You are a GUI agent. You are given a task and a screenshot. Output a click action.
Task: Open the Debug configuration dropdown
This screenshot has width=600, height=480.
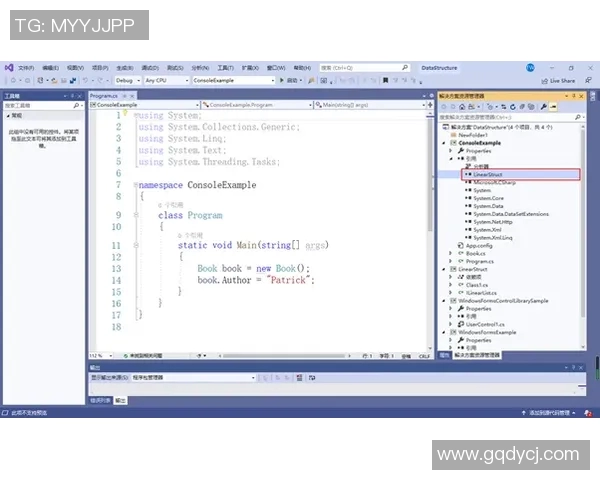pos(127,80)
